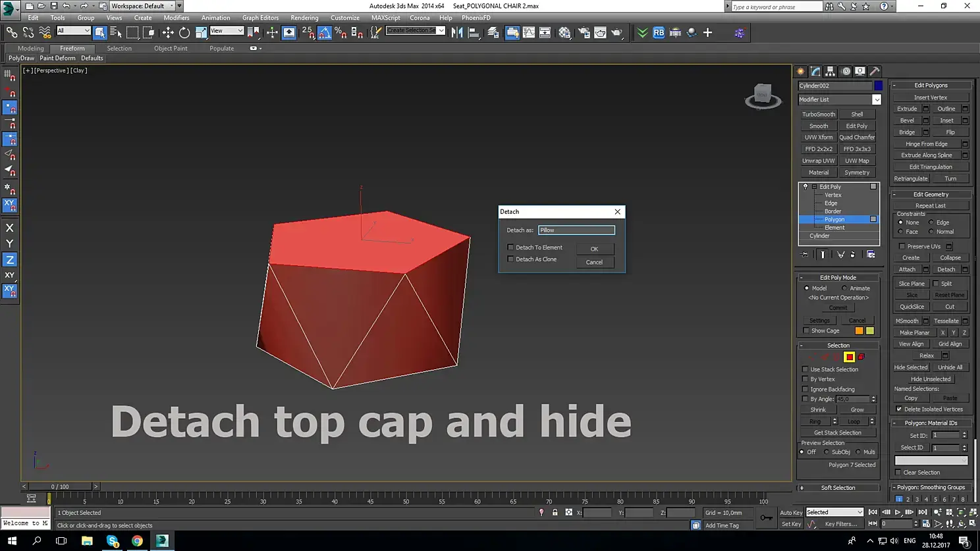
Task: Activate the Select and Rotate tool
Action: 184,32
